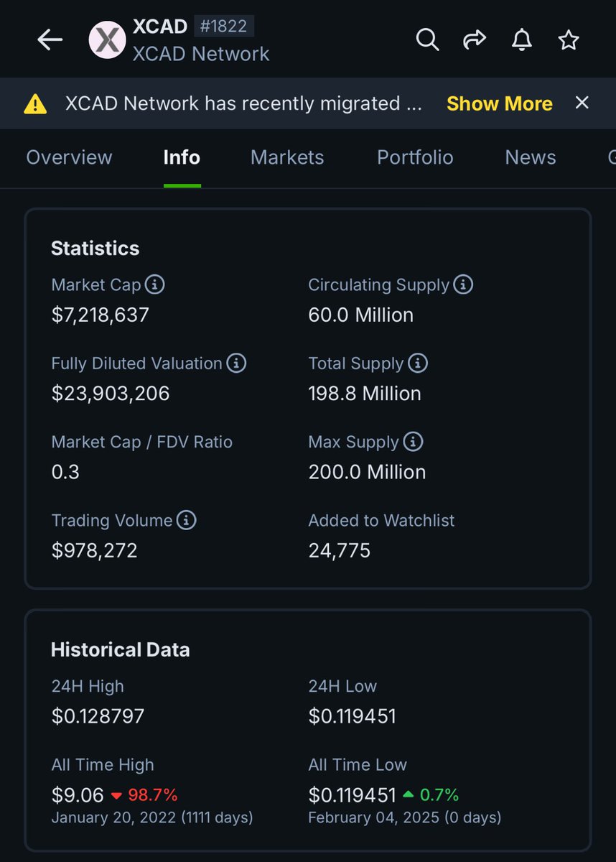Screen dimensions: 616x862
Task: Click the Market Cap / FDV Ratio label
Action: [x=142, y=442]
